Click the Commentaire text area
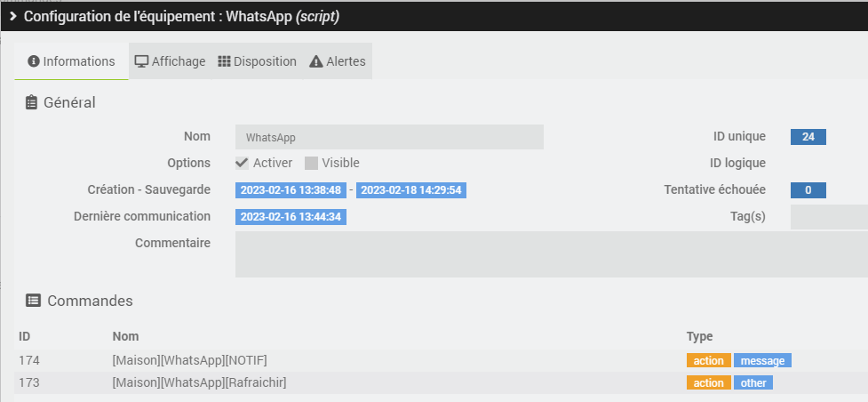The image size is (868, 402). [x=551, y=254]
